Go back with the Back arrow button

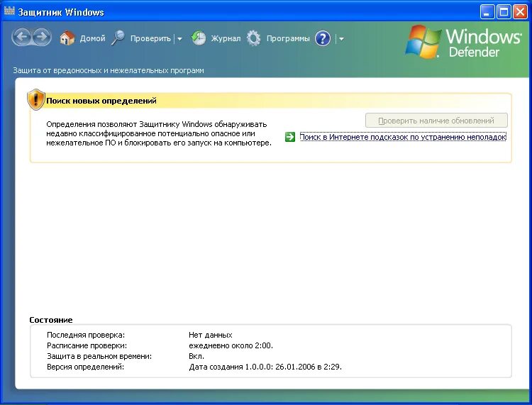[x=22, y=37]
